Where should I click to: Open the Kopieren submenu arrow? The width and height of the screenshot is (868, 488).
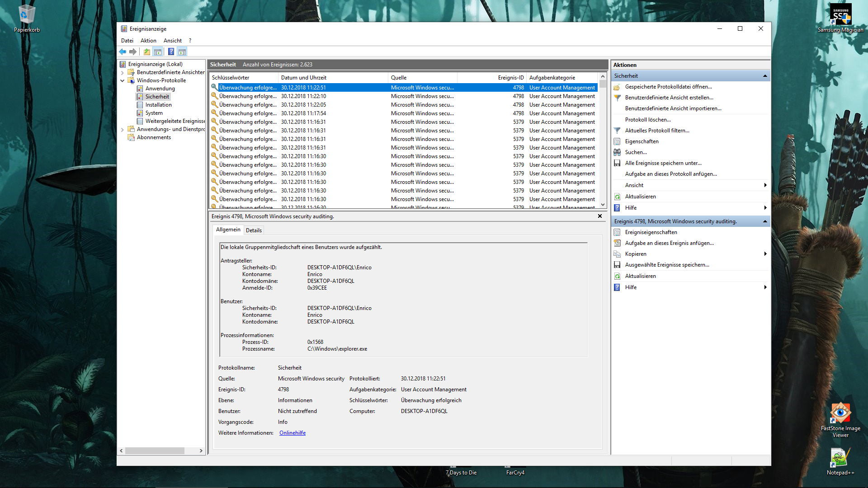(x=765, y=254)
